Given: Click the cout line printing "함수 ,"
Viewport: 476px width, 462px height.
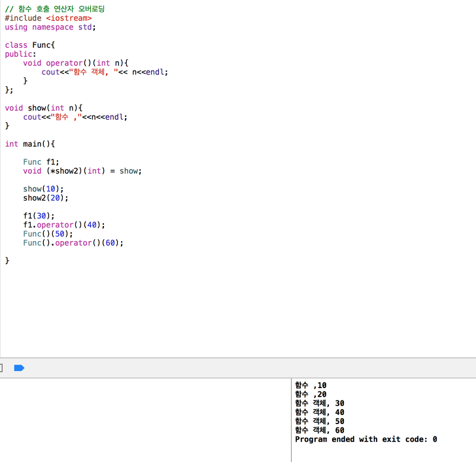Looking at the screenshot, I should coord(75,117).
